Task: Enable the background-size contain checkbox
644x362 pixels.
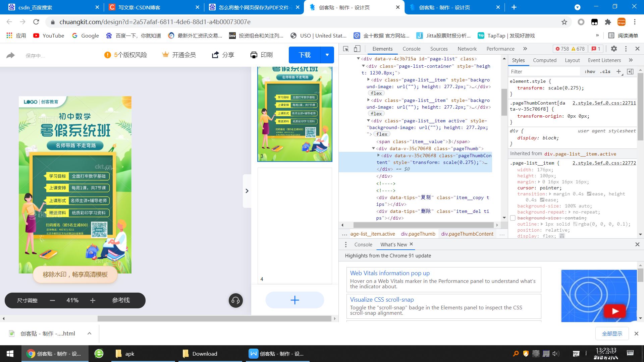Action: pos(513,218)
